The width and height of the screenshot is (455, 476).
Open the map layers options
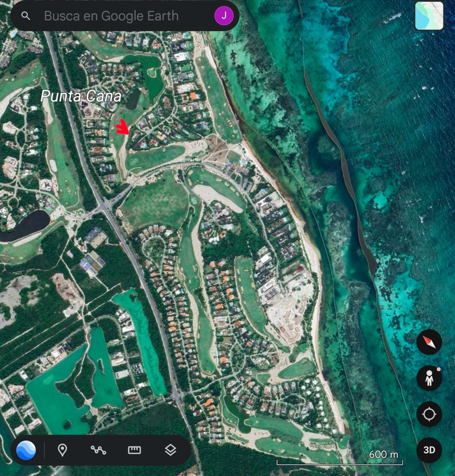170,450
